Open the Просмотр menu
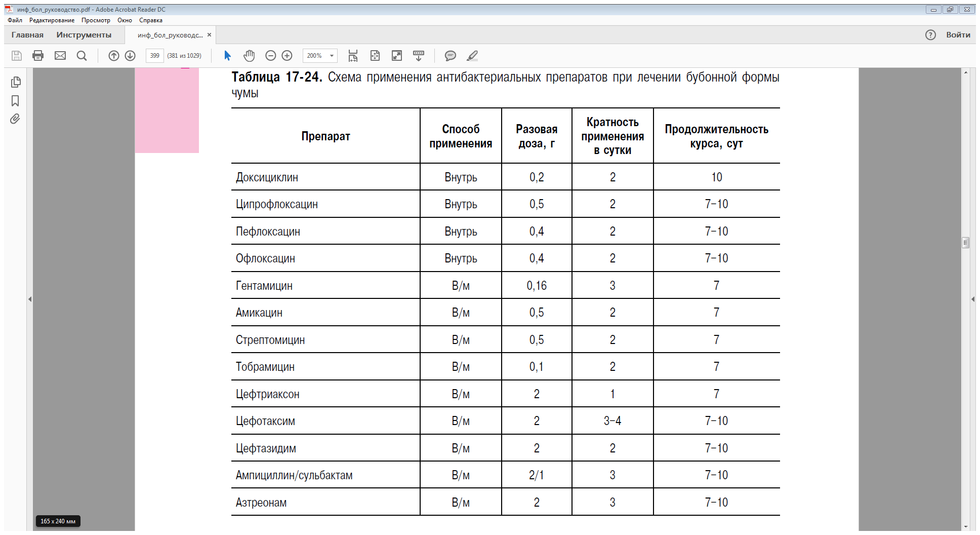Viewport: 980px width, 535px height. [96, 20]
